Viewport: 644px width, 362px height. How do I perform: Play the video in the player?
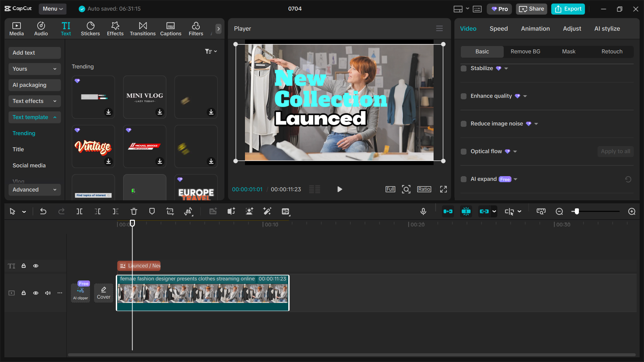pos(339,189)
